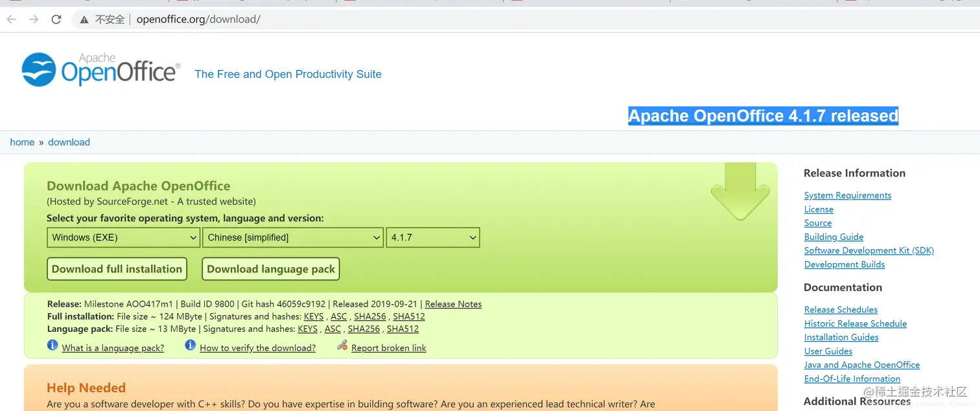This screenshot has width=980, height=411.
Task: Click info icon beside 'How to verify the download?'
Action: [x=190, y=346]
